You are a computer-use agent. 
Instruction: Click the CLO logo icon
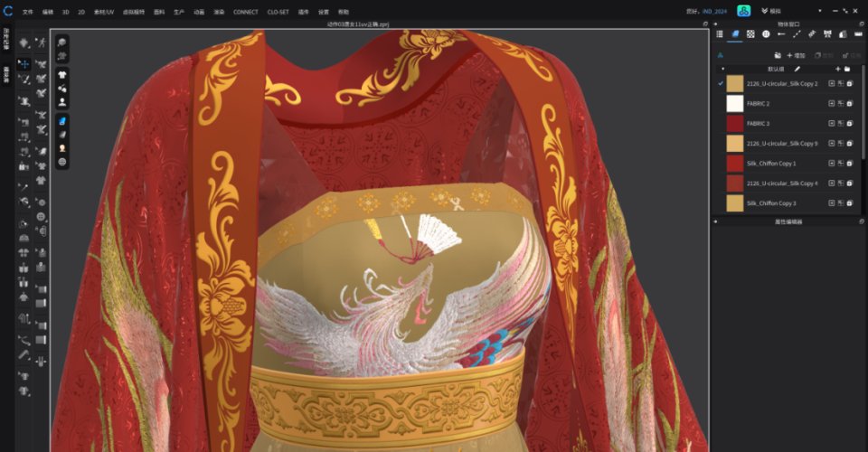pyautogui.click(x=8, y=11)
